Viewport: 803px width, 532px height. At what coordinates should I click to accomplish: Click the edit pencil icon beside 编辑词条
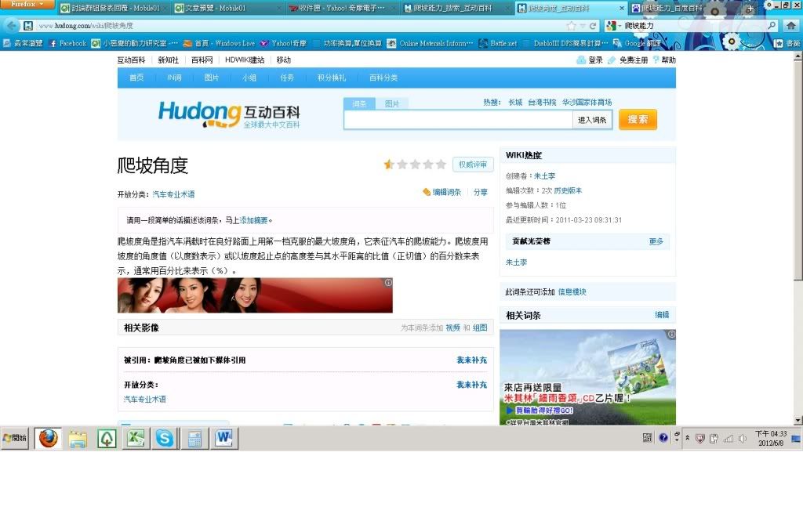pyautogui.click(x=427, y=192)
